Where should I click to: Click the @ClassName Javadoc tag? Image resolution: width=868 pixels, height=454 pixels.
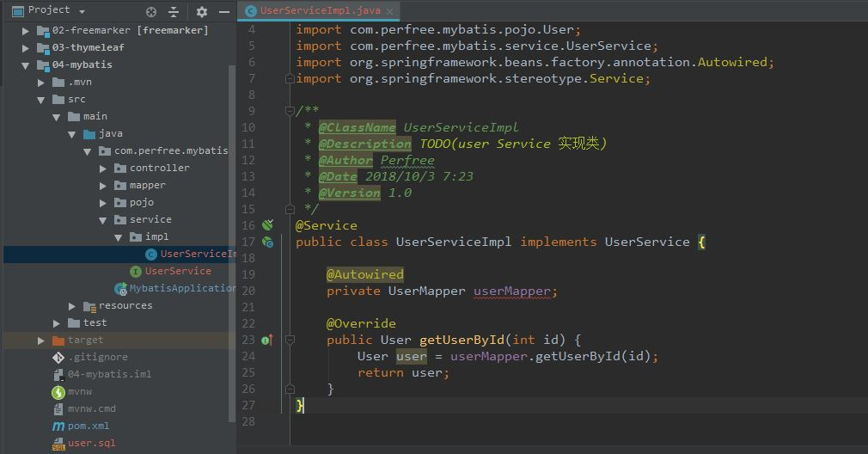tap(357, 127)
